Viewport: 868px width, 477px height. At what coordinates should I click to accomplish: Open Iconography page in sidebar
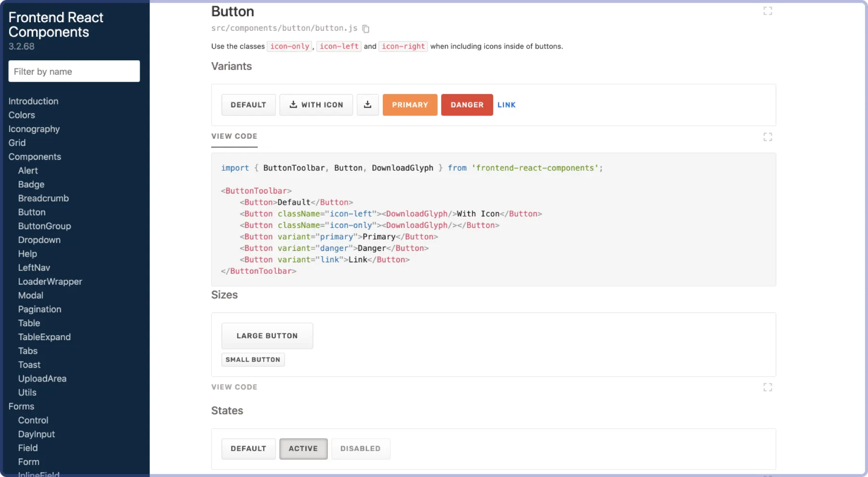tap(34, 129)
